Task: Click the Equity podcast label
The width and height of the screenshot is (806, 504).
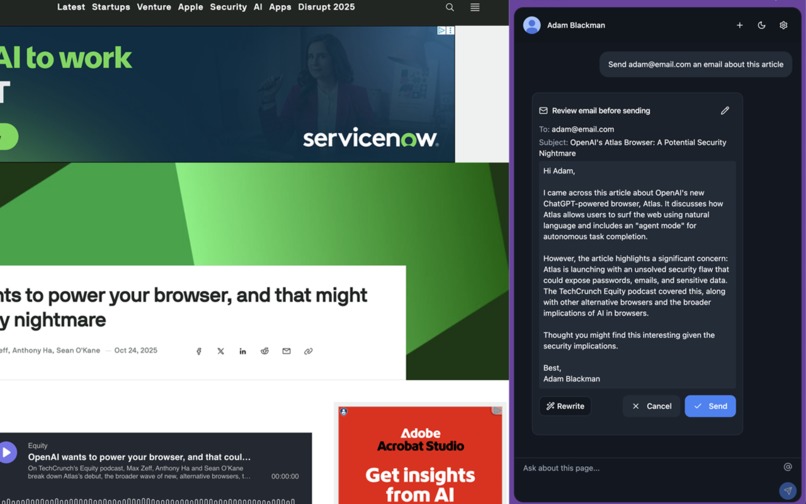Action: coord(38,445)
